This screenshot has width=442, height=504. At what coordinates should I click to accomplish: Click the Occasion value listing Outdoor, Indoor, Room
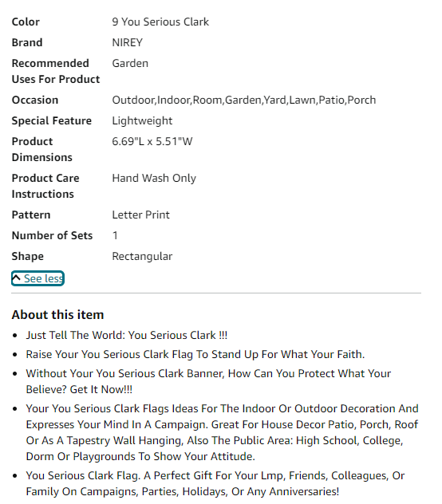(x=244, y=100)
